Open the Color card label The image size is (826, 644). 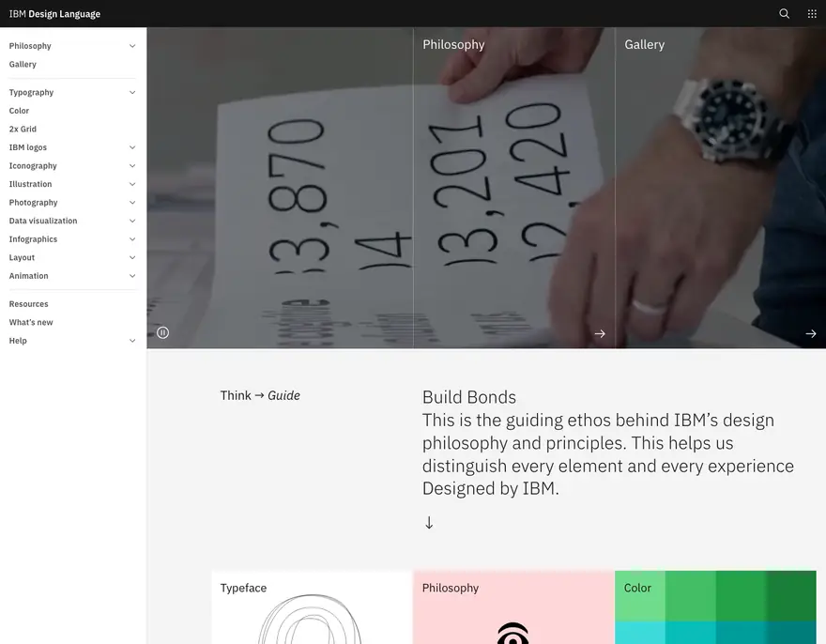637,588
